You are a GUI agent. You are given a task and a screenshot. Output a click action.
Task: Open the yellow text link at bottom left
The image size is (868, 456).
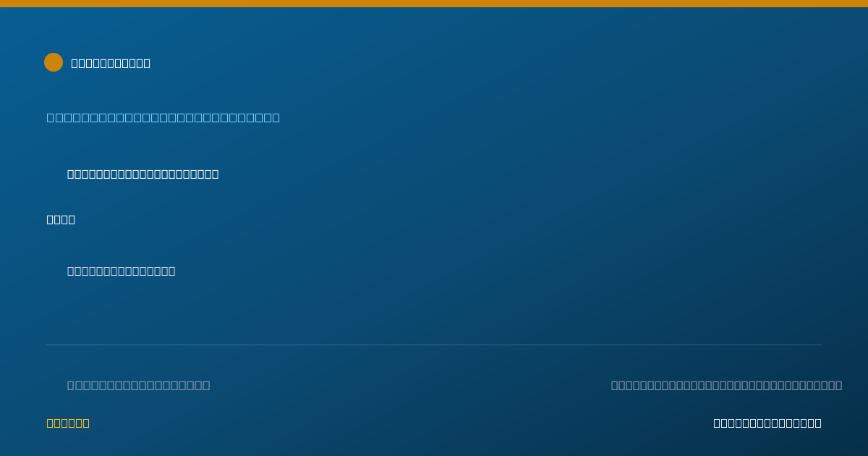point(68,423)
